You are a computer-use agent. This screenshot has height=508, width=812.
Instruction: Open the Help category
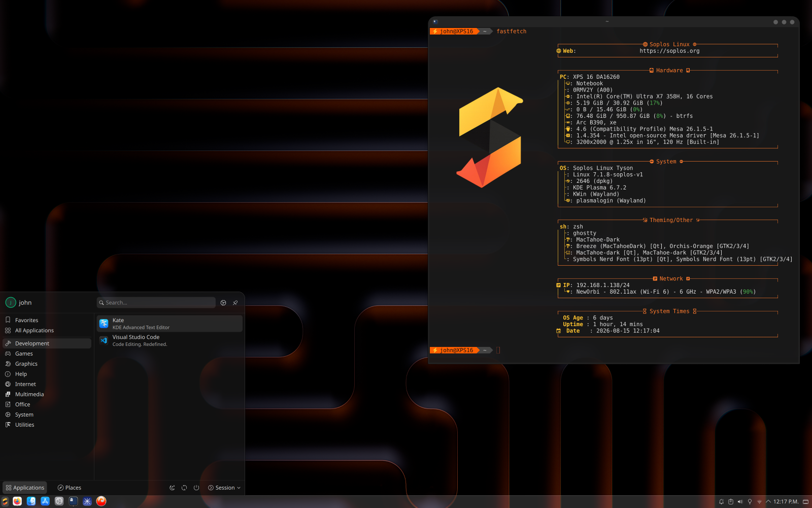(x=47, y=374)
